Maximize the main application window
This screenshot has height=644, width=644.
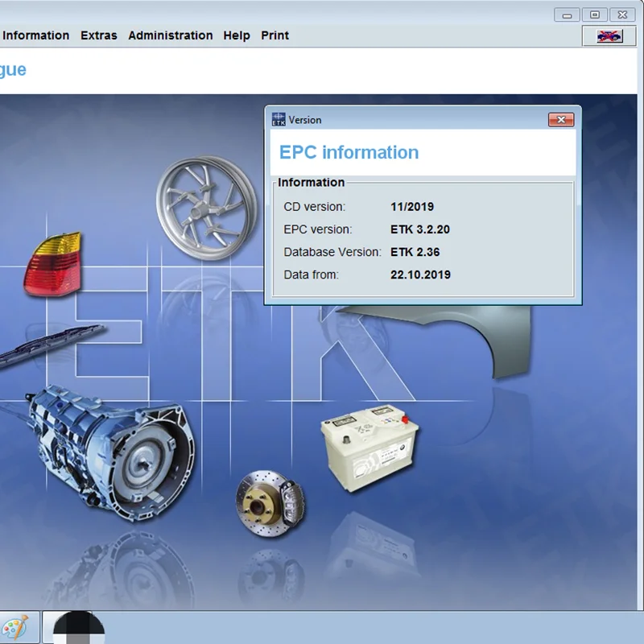point(594,15)
